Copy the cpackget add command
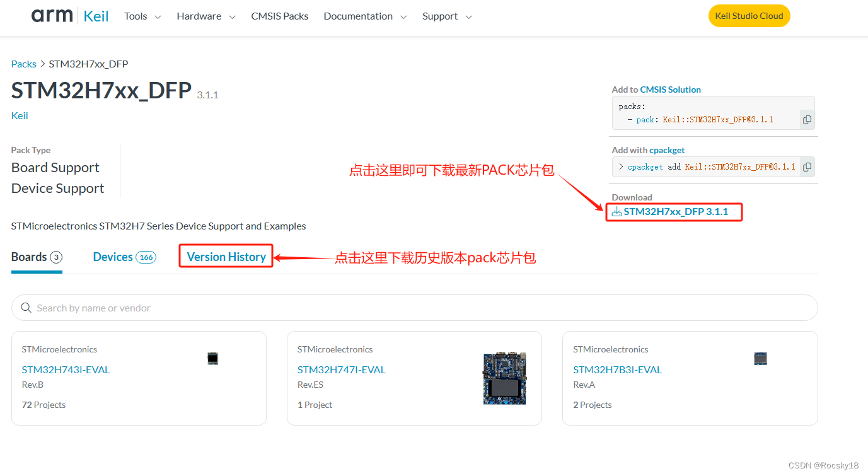868x476 pixels. click(807, 166)
